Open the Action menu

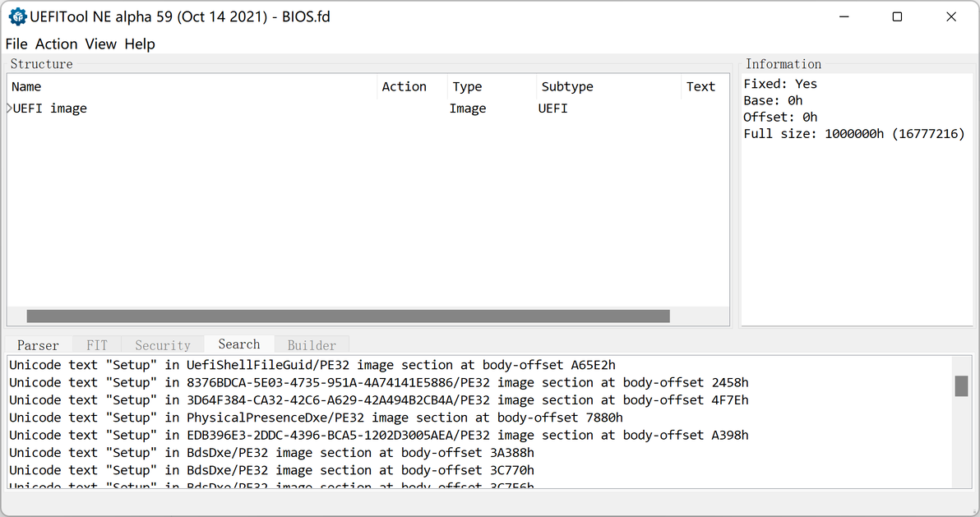[56, 44]
